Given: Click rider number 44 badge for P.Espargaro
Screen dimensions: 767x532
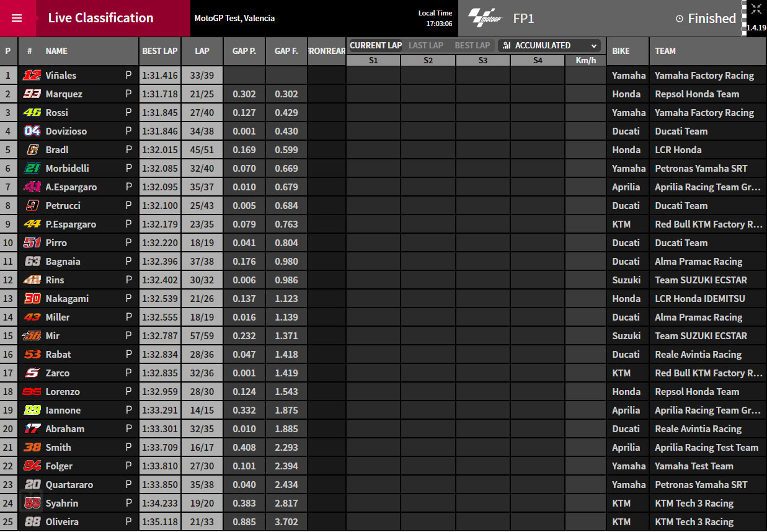Looking at the screenshot, I should [32, 224].
